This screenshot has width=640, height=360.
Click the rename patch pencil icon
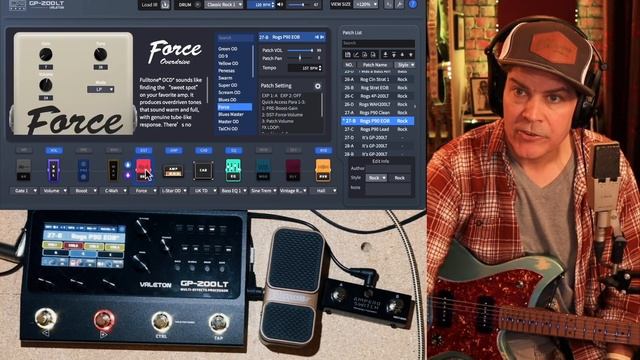tap(356, 55)
